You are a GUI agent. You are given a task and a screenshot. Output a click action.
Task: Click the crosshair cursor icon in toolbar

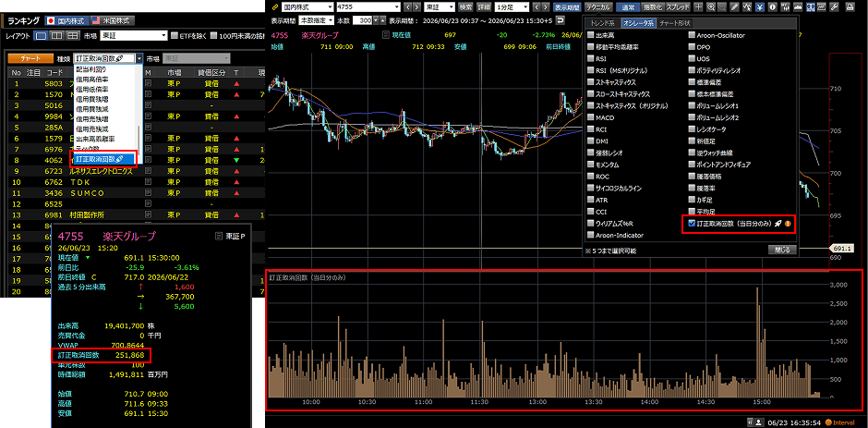[699, 7]
